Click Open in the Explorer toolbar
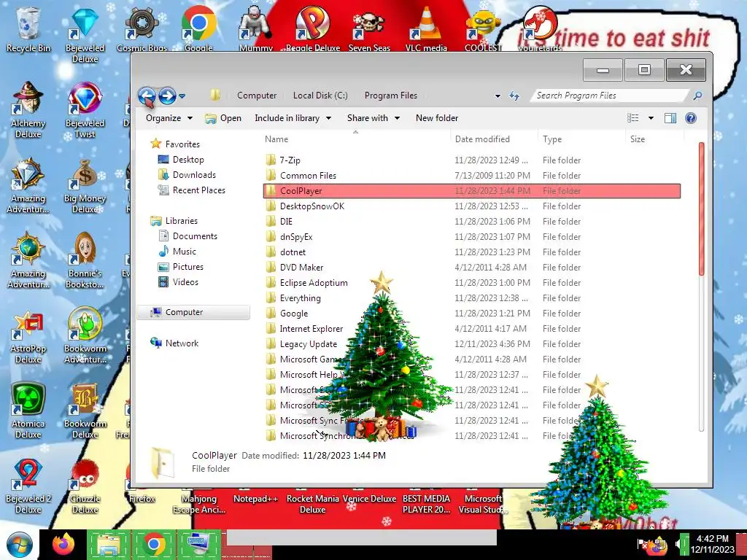Screen dimensions: 747x560 223,118
